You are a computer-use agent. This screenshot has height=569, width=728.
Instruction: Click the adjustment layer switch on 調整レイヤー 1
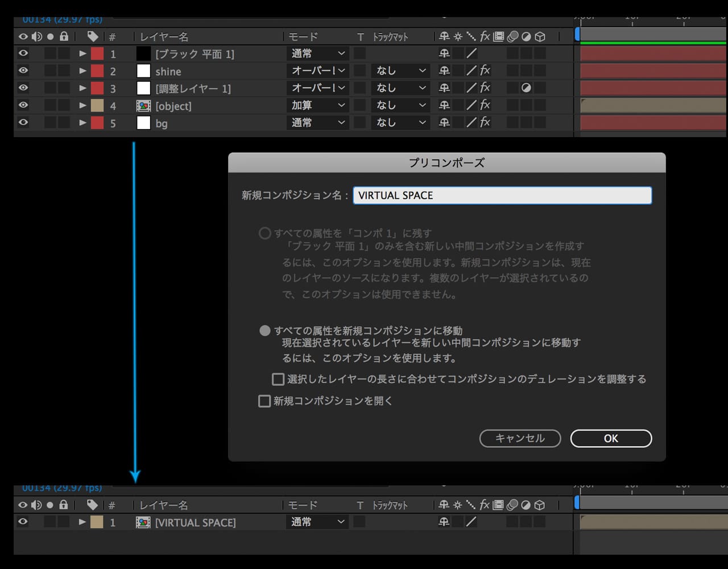(x=526, y=88)
